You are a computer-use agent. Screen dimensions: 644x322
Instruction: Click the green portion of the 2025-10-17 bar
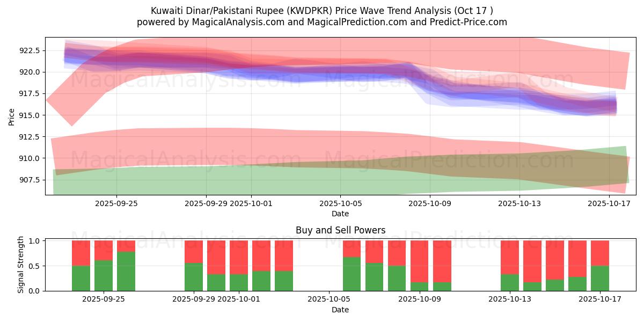click(600, 278)
